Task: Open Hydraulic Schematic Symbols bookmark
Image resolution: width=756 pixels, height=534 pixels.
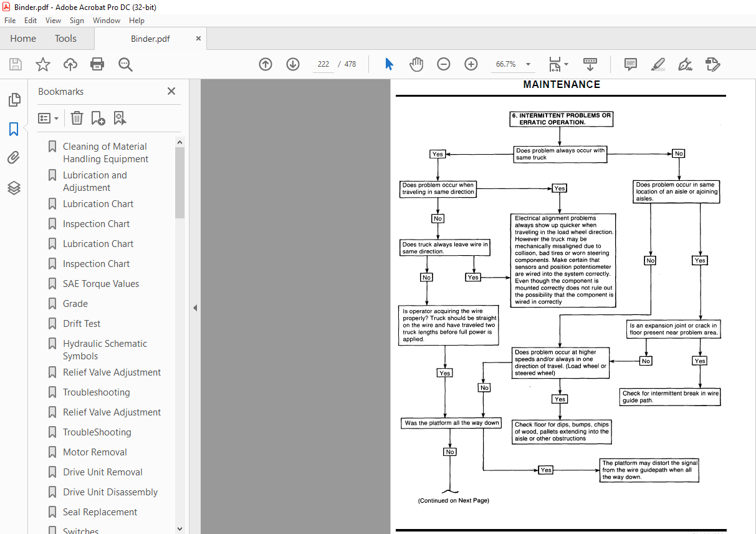Action: [105, 349]
